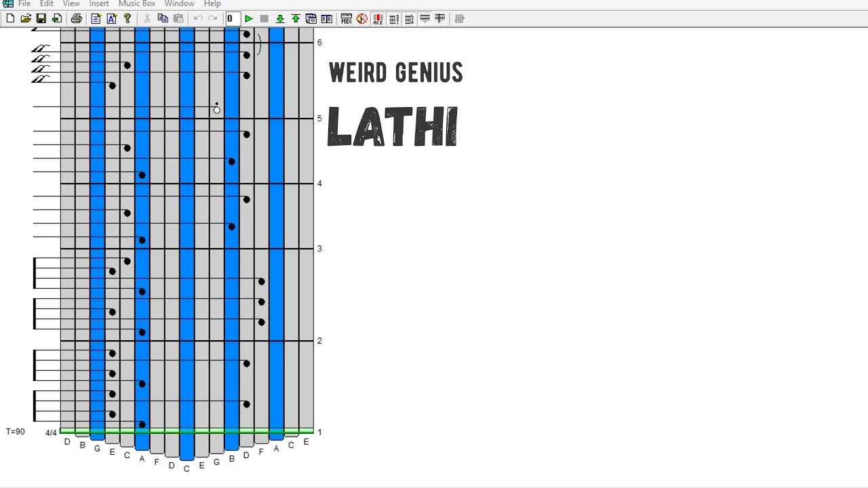
Task: Click the highlighted blue G key label
Action: point(97,449)
